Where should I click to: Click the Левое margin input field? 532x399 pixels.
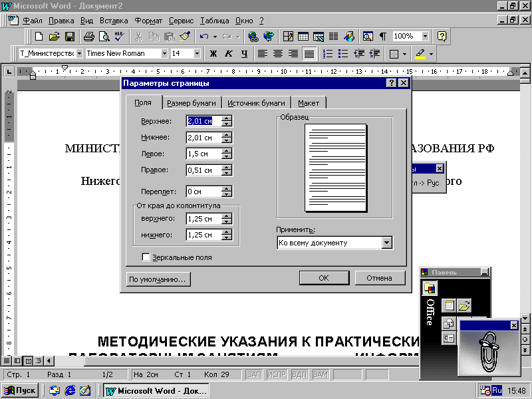click(x=204, y=154)
